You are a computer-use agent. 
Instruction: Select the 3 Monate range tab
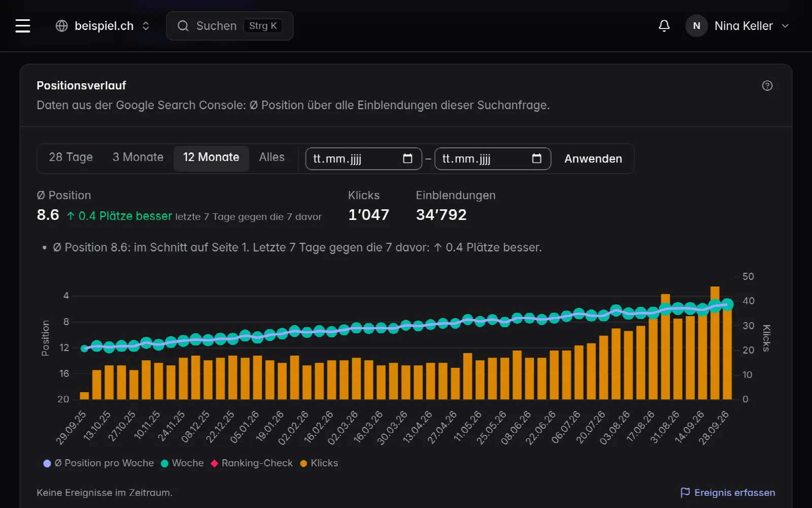pos(138,157)
